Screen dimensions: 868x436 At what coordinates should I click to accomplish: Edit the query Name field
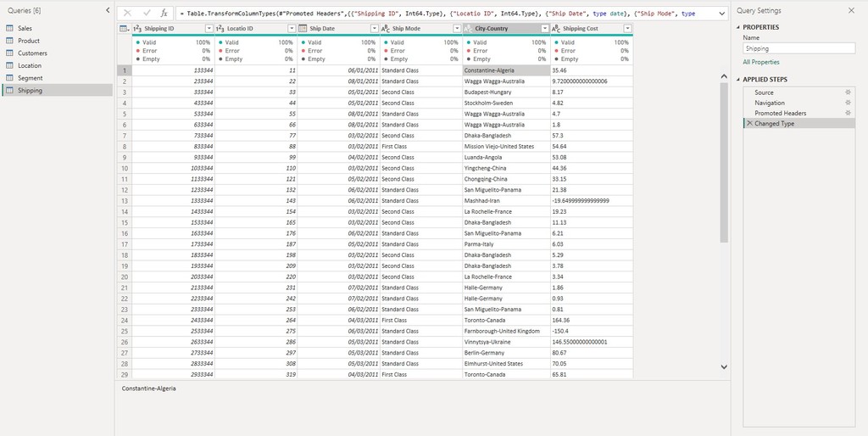click(x=798, y=48)
